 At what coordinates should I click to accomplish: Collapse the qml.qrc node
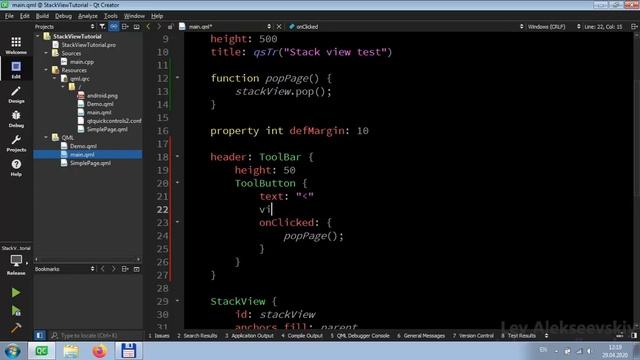[x=55, y=78]
